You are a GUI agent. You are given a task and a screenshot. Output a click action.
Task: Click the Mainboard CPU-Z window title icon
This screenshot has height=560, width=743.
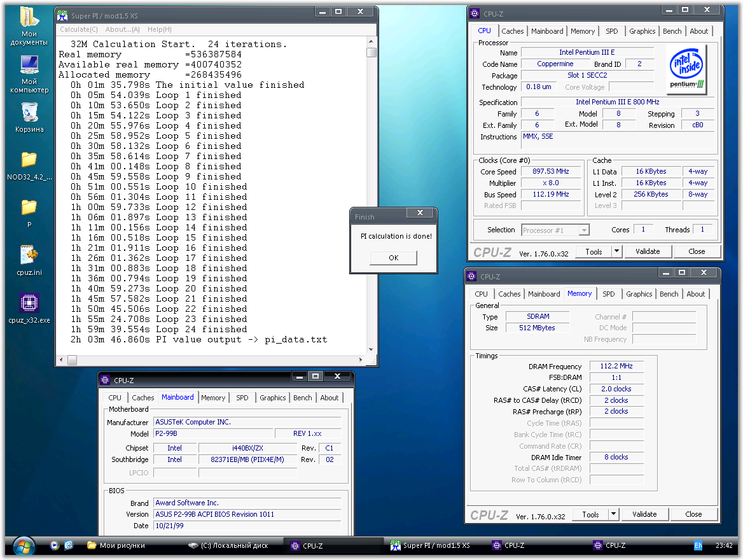(105, 381)
